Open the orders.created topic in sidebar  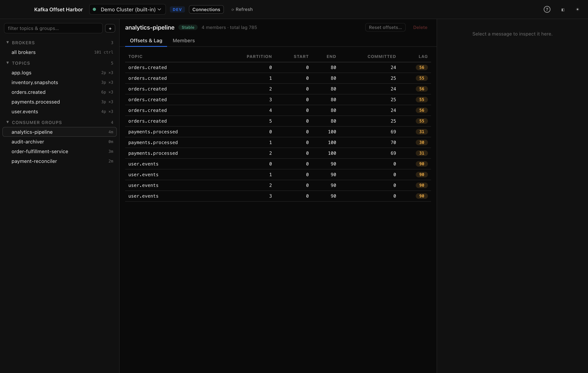click(x=60, y=92)
